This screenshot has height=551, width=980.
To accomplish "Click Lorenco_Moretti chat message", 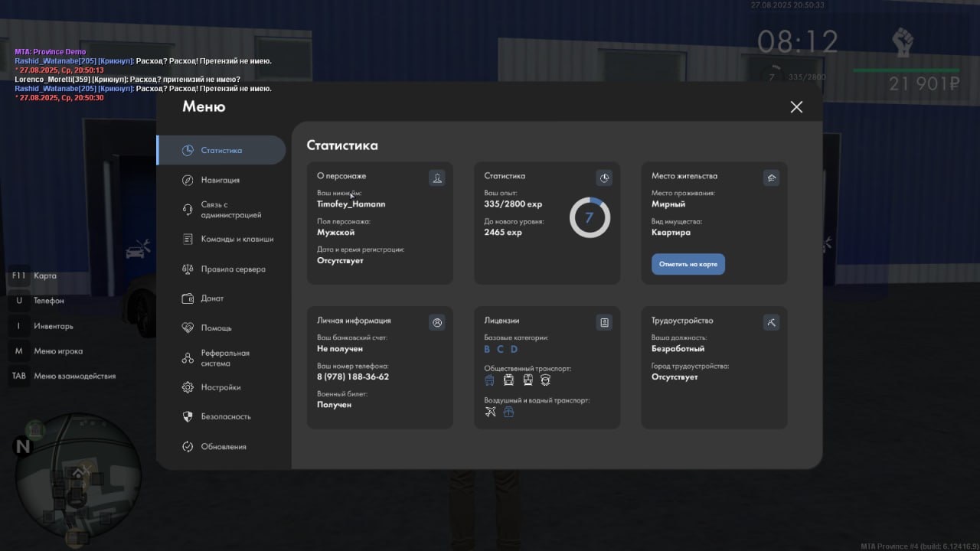I will (127, 79).
